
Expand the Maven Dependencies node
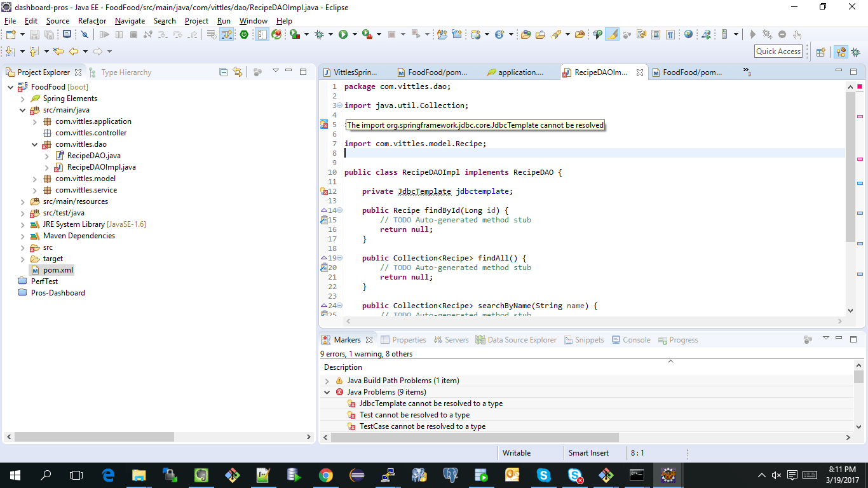pyautogui.click(x=23, y=236)
